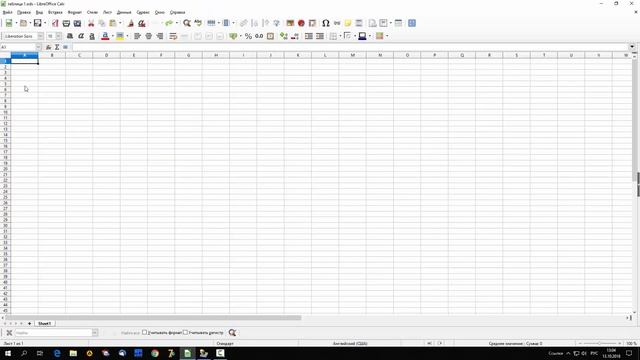Open the font size dropdown

(x=59, y=36)
